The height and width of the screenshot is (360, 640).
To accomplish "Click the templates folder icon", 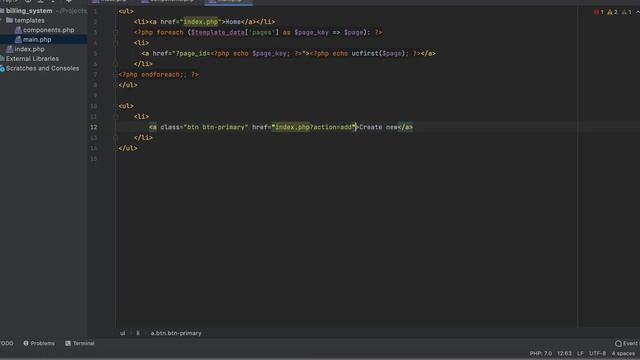I will click(9, 20).
